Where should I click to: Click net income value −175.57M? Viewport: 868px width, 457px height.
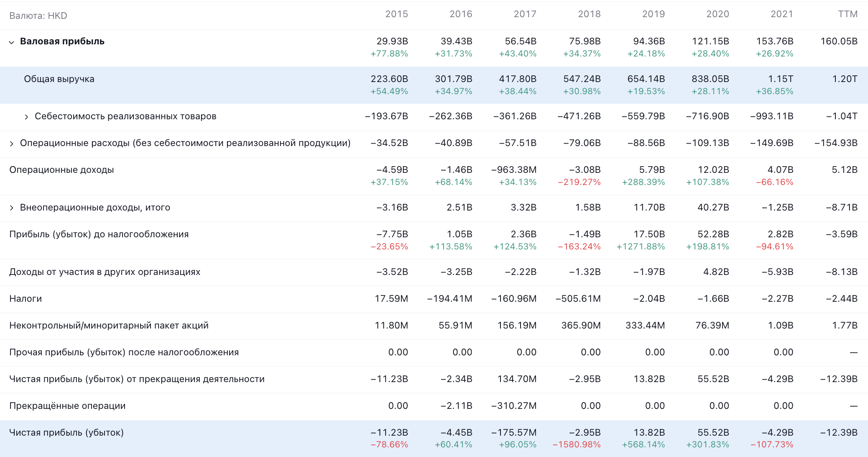[514, 433]
